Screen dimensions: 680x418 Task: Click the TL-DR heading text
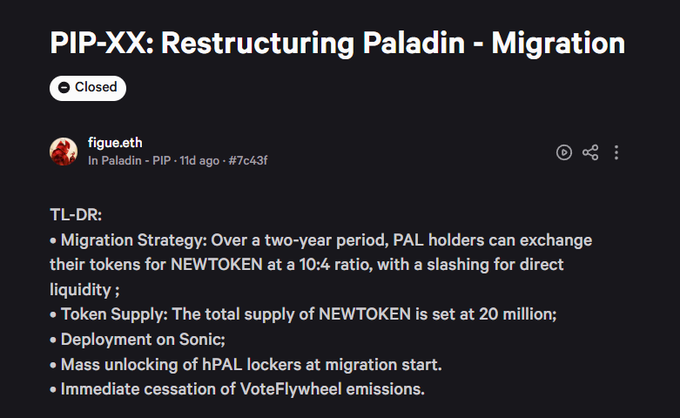tap(76, 215)
